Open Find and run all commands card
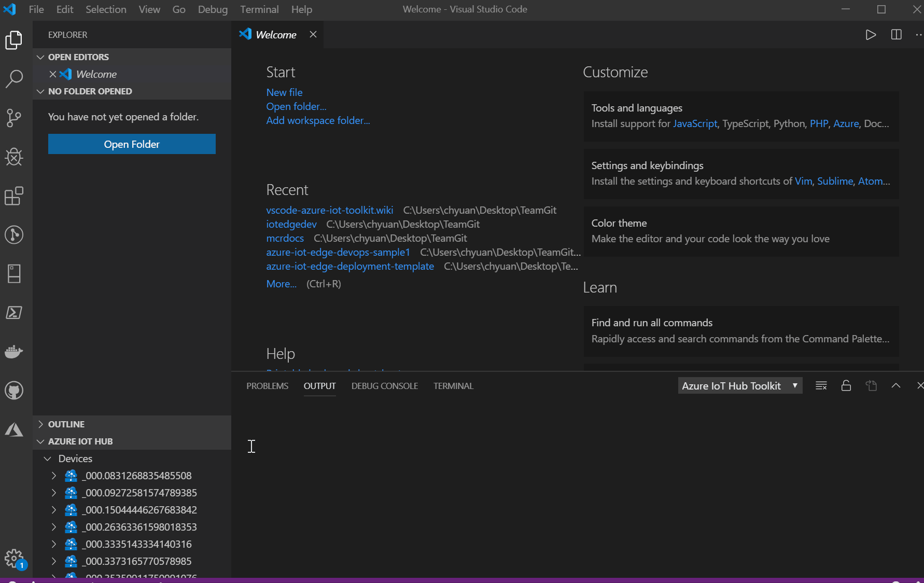Viewport: 924px width, 583px height. click(x=741, y=331)
